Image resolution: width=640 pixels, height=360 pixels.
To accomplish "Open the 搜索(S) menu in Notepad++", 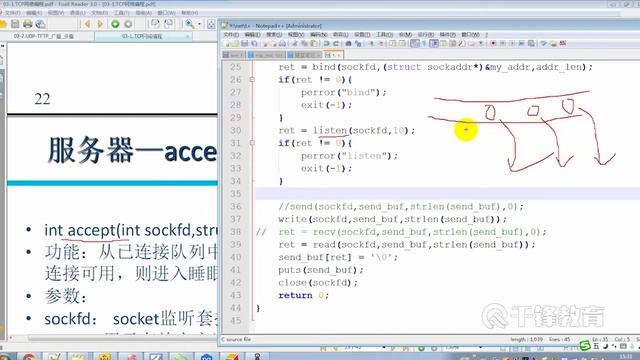I will (x=274, y=35).
